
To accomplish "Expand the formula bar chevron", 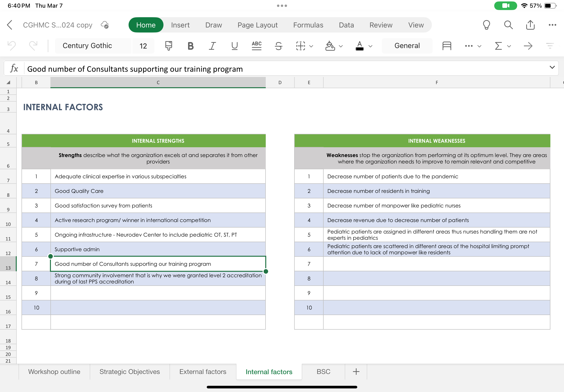I will pos(552,68).
